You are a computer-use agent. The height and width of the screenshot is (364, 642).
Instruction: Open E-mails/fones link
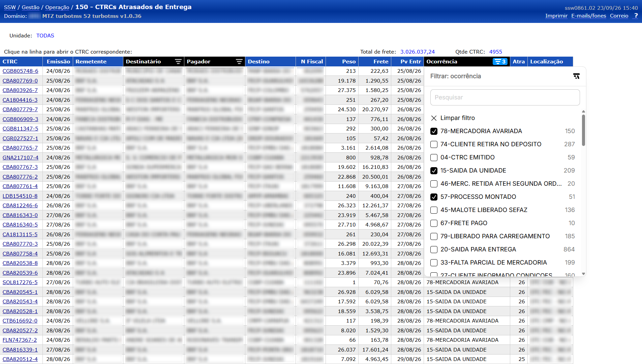589,16
